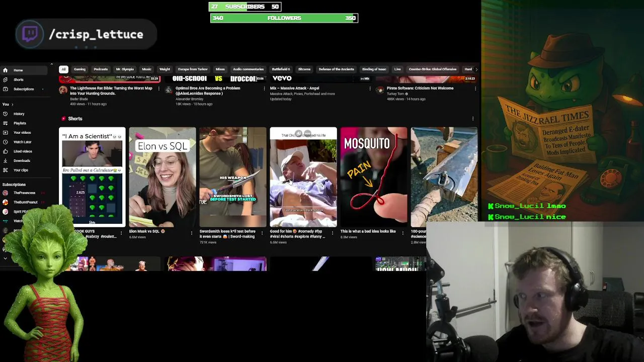Select the Mixes filter chip
This screenshot has width=644, height=362.
click(220, 69)
